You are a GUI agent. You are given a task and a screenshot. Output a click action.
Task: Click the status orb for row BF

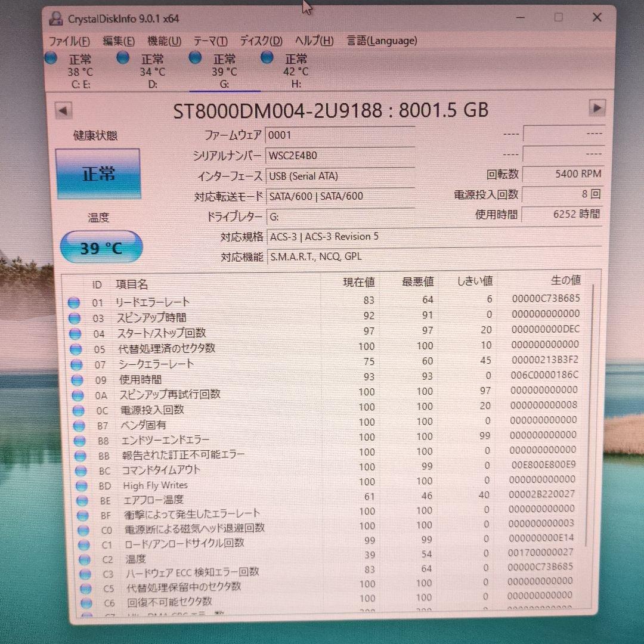tap(82, 516)
